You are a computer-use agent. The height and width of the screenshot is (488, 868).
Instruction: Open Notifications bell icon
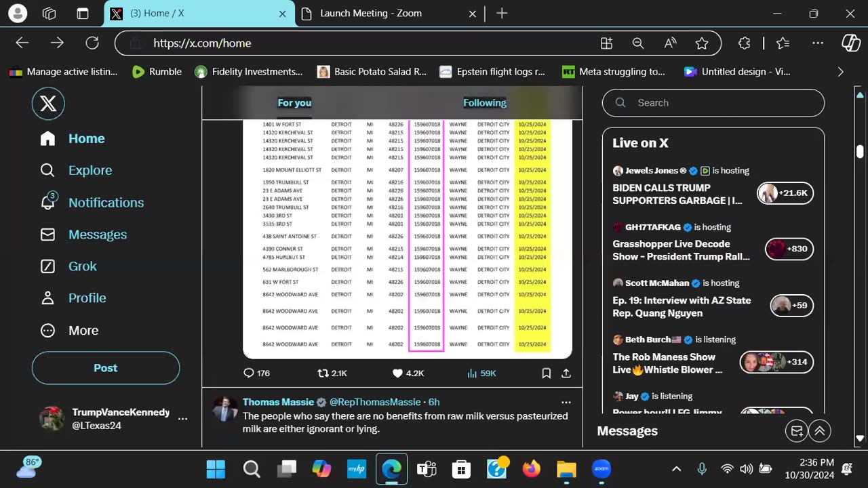[x=47, y=202]
